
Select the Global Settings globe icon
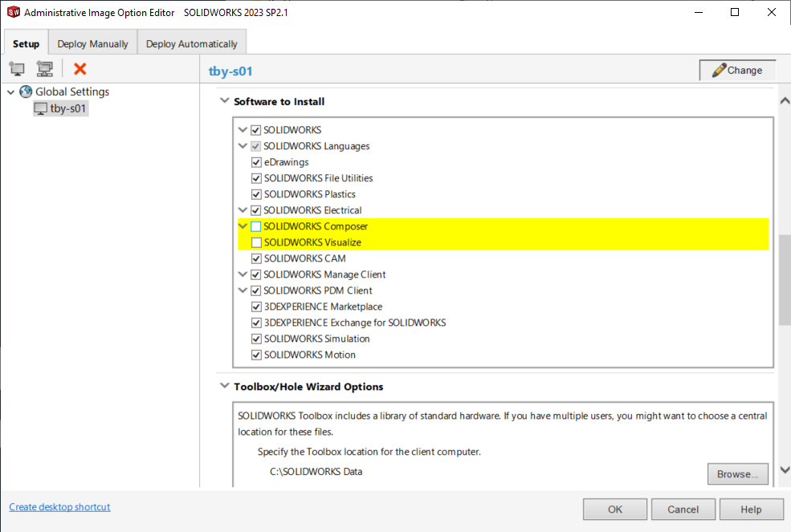[26, 92]
